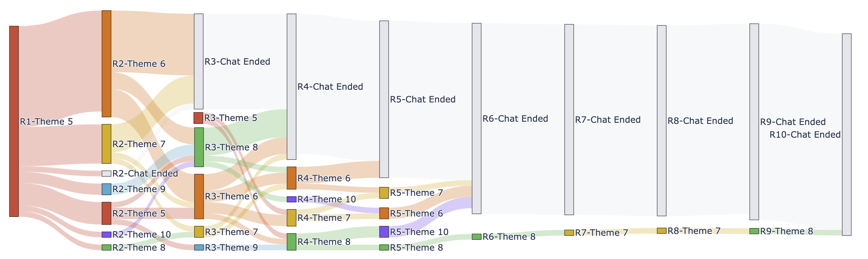Click the gray R3-Chat Ended node

[x=198, y=61]
